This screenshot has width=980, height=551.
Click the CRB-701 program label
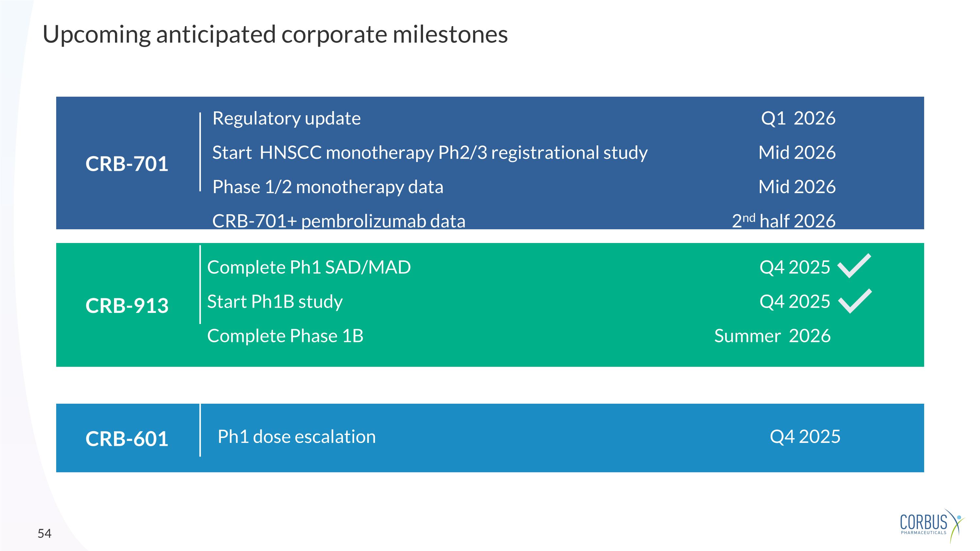(x=127, y=164)
